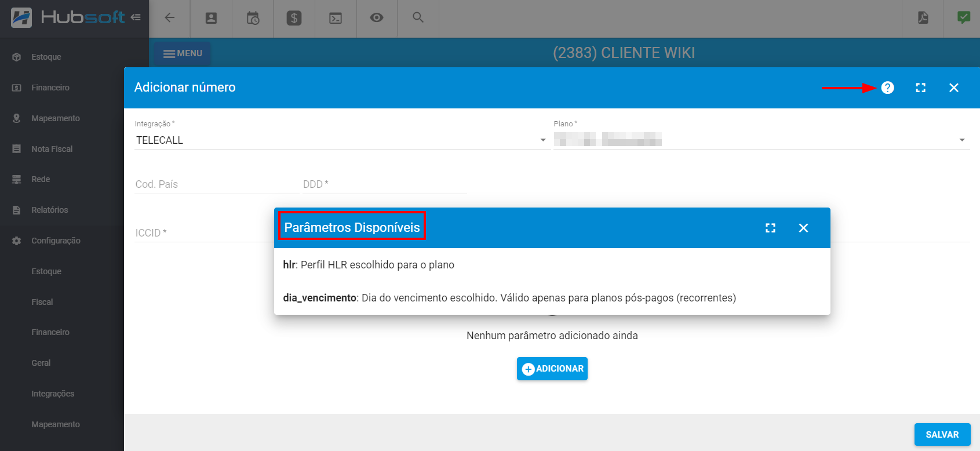Click (2383) CLIENTE WIKI title
980x451 pixels.
[x=624, y=53]
